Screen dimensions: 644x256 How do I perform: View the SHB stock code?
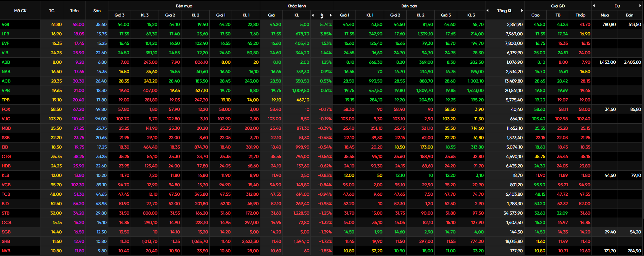[x=6, y=242]
